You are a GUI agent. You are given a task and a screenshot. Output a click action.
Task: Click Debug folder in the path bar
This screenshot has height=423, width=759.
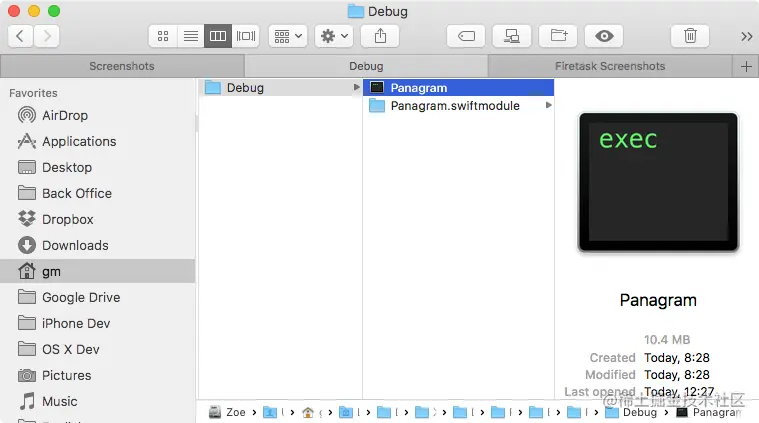pos(631,412)
